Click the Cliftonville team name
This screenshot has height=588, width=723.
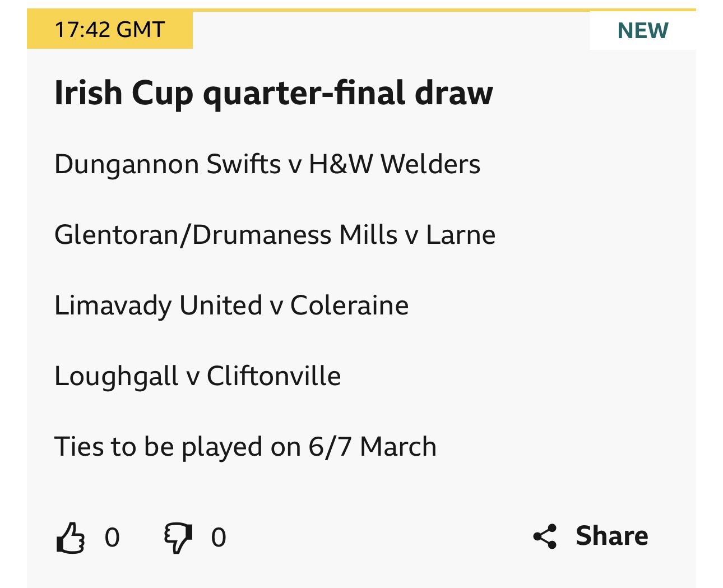(274, 376)
